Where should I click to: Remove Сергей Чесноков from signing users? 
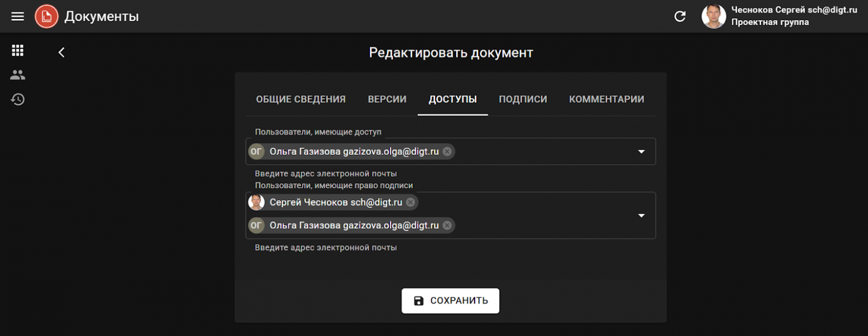pos(410,202)
